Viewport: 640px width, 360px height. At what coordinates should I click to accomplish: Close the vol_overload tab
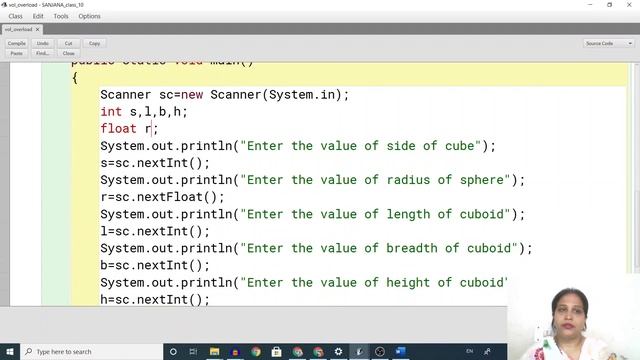(x=38, y=29)
